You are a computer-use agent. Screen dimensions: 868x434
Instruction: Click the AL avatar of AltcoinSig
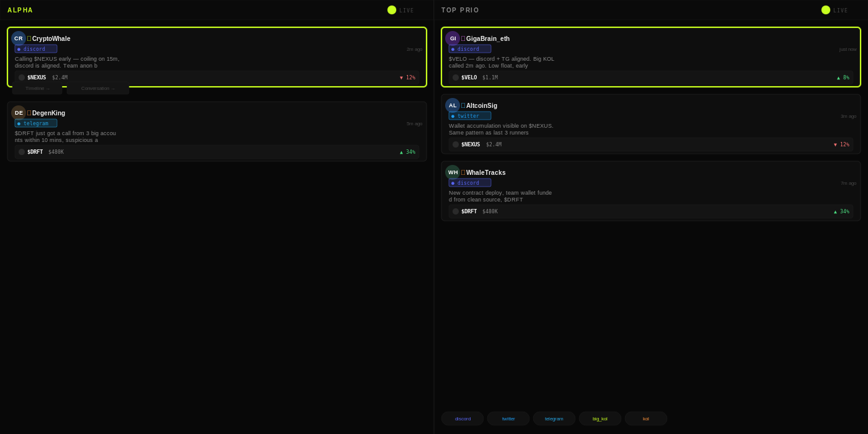tap(453, 105)
